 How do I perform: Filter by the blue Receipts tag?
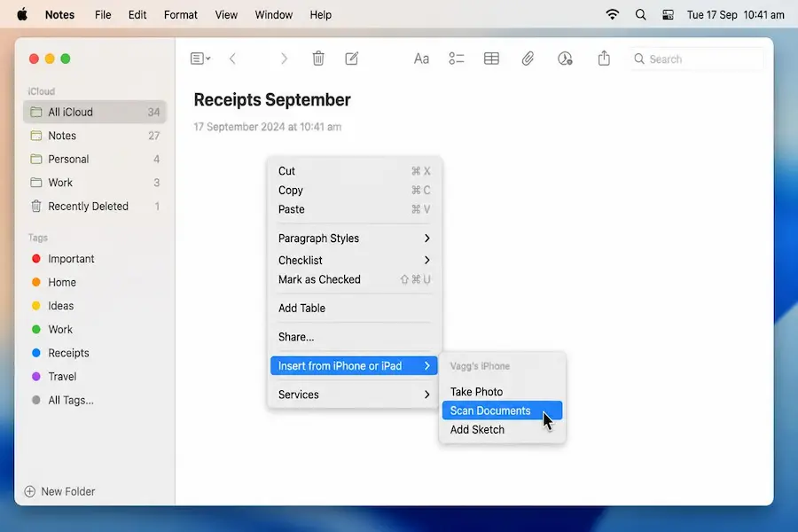[60, 353]
